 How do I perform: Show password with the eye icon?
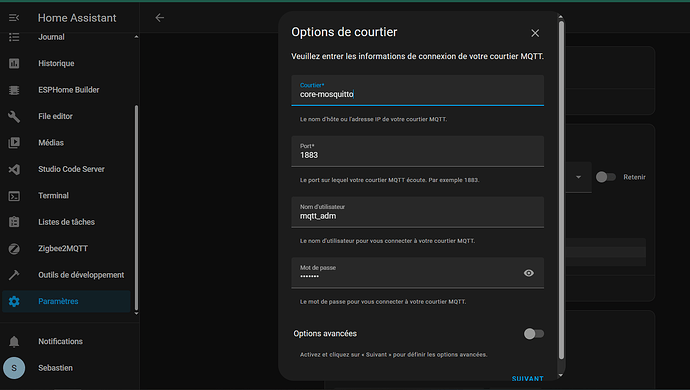529,273
